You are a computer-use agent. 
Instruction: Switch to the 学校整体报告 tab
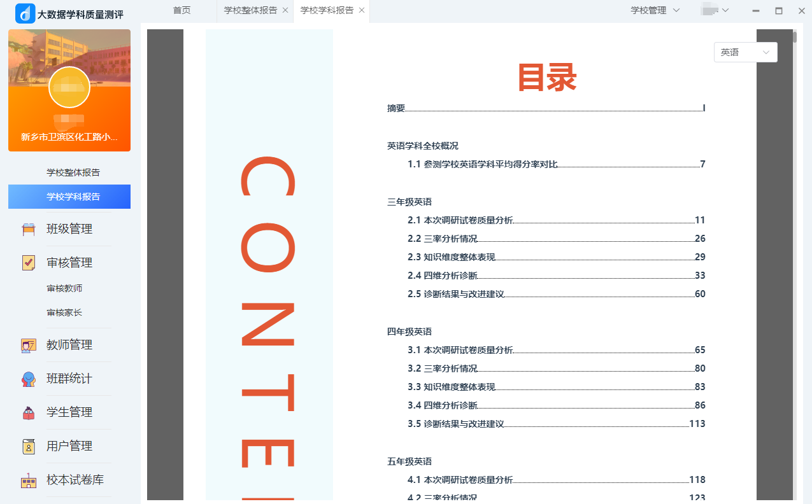250,10
